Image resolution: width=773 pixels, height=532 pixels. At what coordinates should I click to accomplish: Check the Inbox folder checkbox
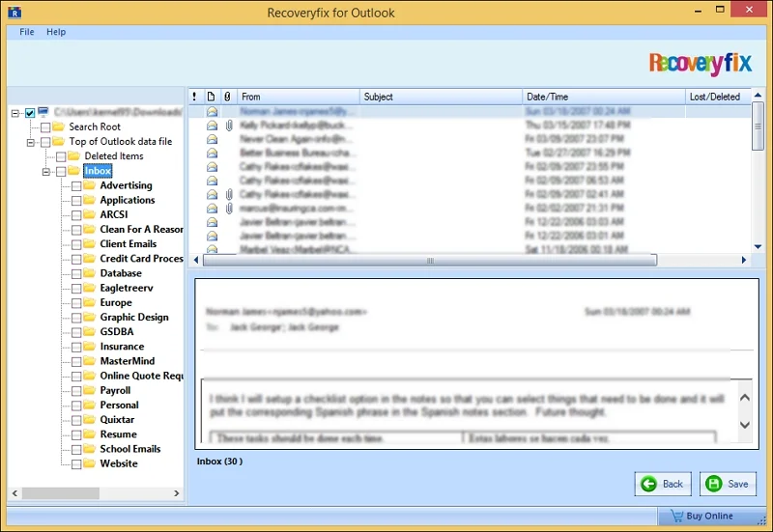[x=61, y=172]
